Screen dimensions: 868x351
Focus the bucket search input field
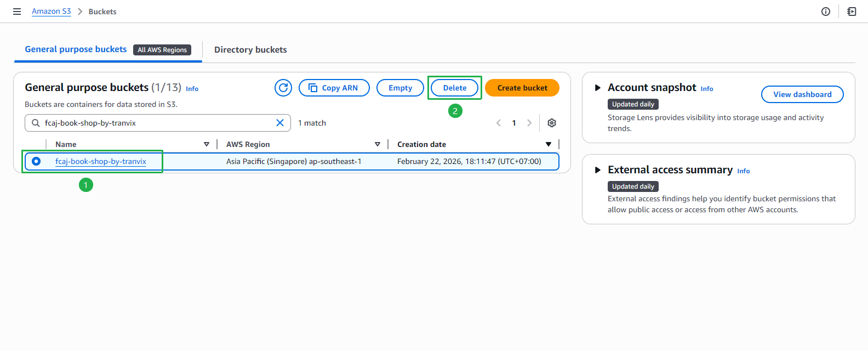click(x=158, y=123)
